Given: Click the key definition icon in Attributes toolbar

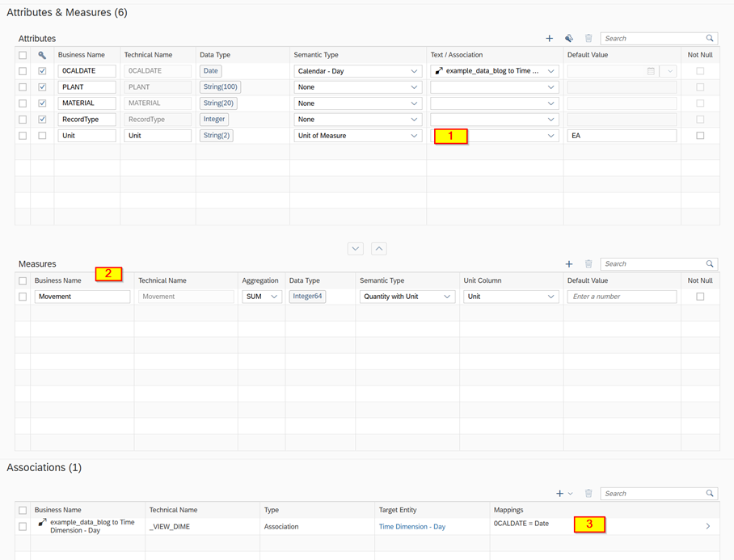Looking at the screenshot, I should pos(569,38).
